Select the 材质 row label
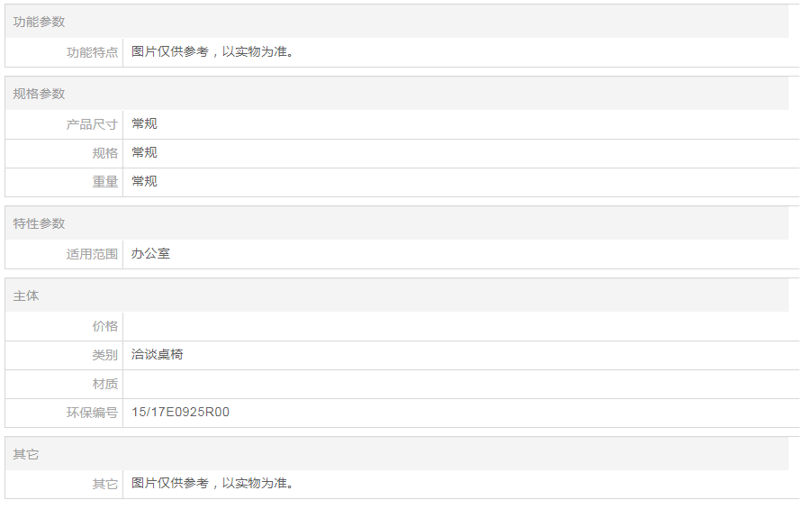The width and height of the screenshot is (812, 509). [104, 384]
